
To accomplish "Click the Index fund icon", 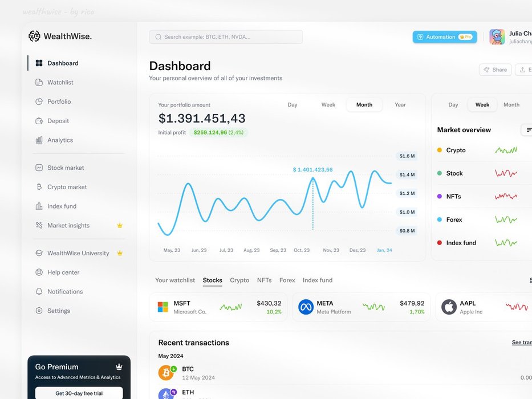I will (39, 206).
